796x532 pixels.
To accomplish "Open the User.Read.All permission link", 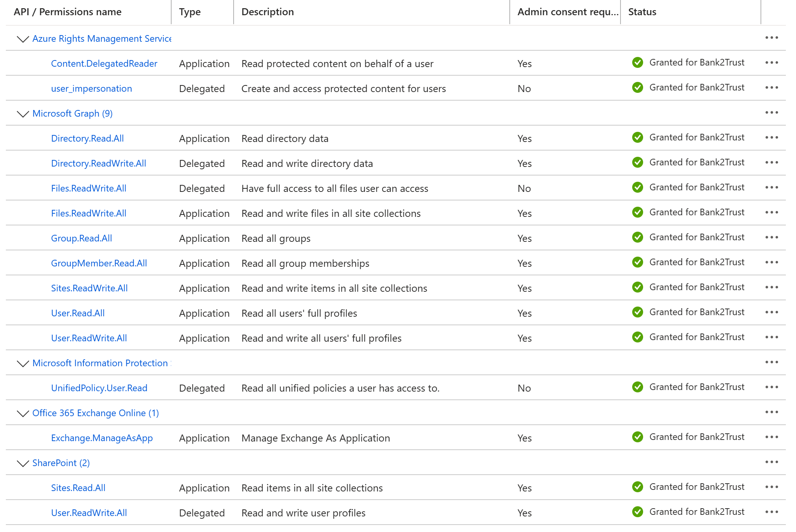I will tap(78, 313).
